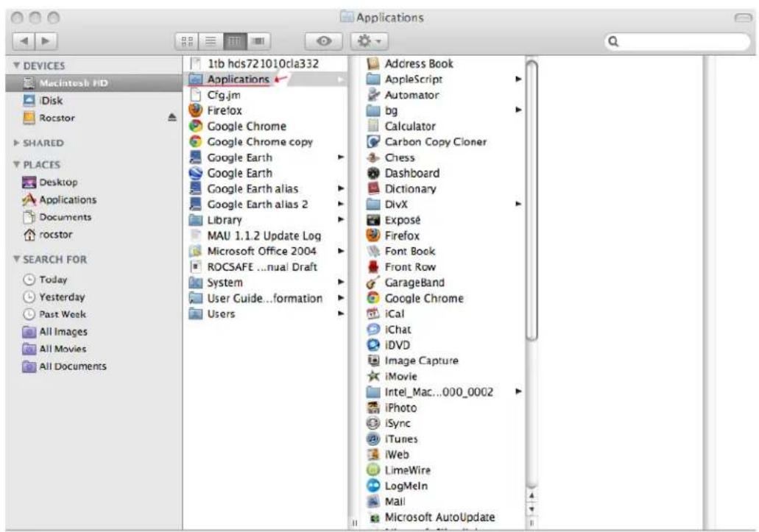Expand Microsoft Office 2004 folder

tap(341, 251)
